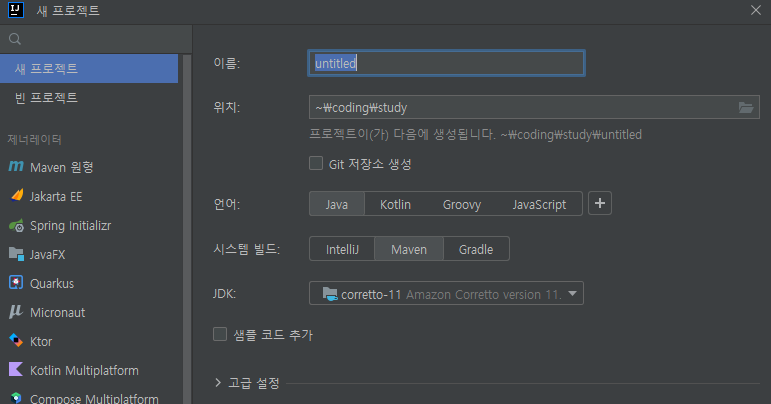Click the JDK folder icon in dropdown
771x404 pixels.
point(330,294)
